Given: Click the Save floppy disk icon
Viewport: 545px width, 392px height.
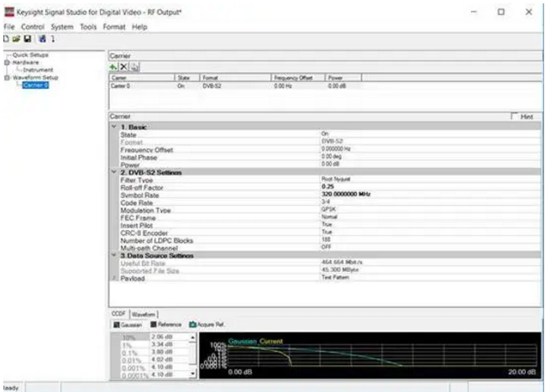Looking at the screenshot, I should [x=28, y=39].
